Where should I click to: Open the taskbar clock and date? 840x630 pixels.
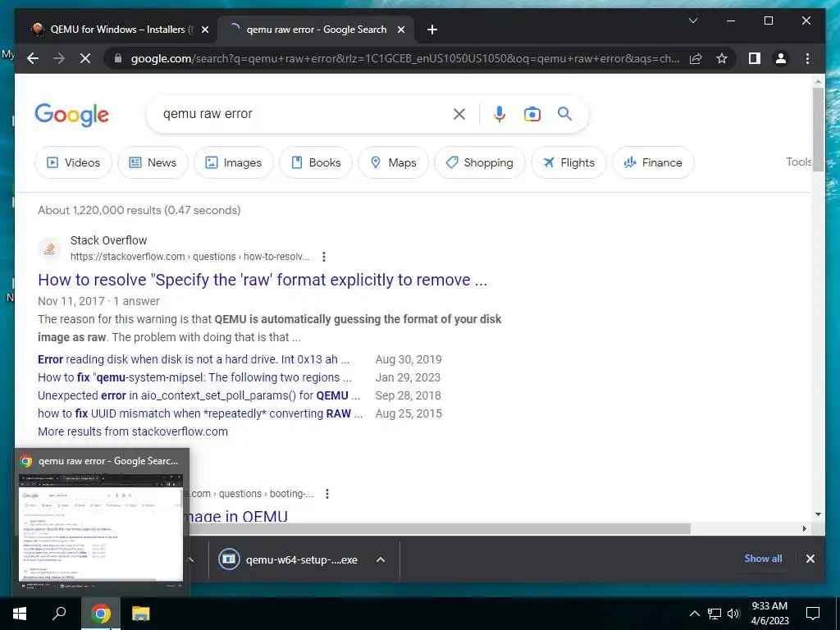click(x=769, y=614)
